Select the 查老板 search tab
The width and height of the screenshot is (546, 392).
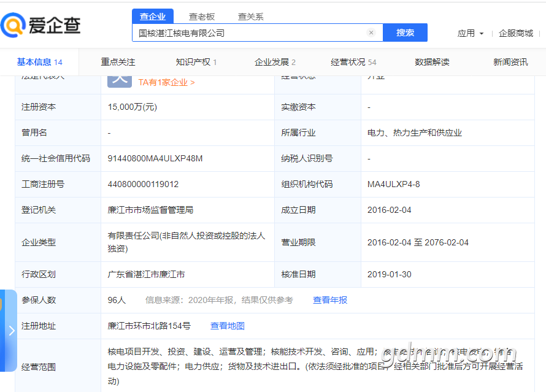[x=202, y=17]
